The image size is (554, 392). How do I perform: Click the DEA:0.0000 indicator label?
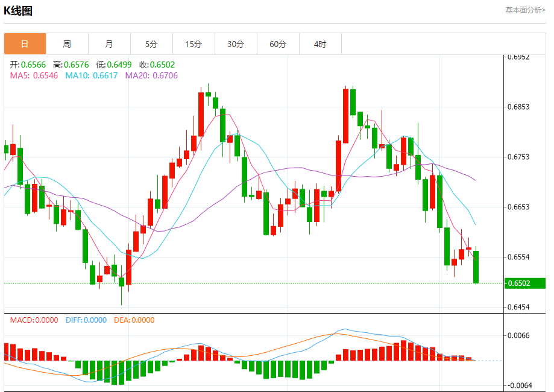pos(134,320)
